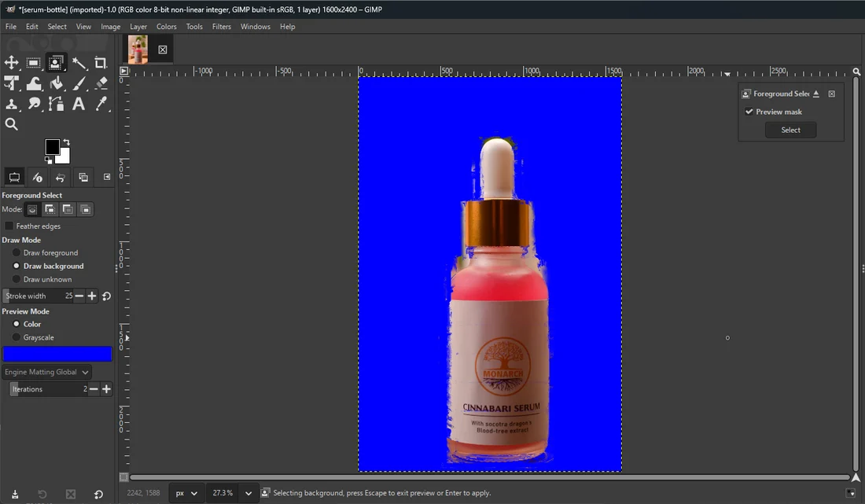Open the foreground color swatch
Screen dimensions: 865x504
(x=53, y=147)
